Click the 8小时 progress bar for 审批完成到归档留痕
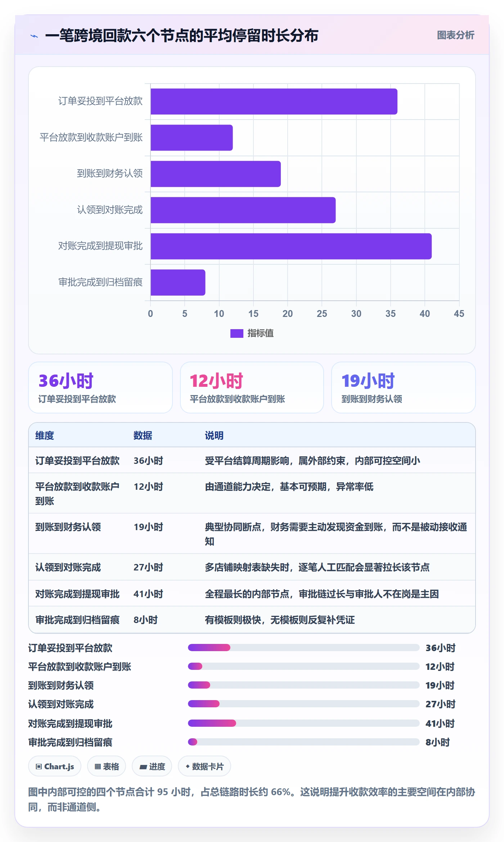Screen dimensions: 504x842 click(x=303, y=742)
